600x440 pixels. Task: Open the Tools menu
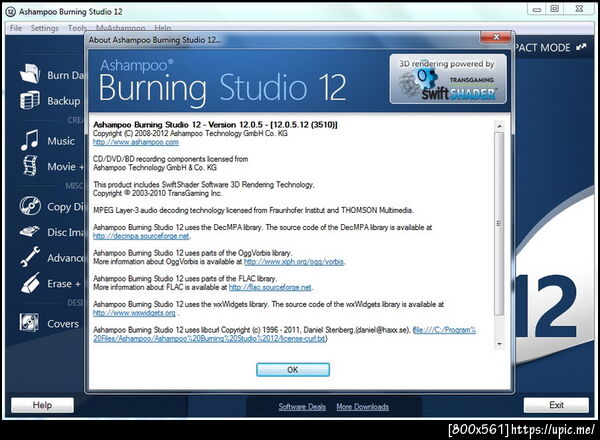pyautogui.click(x=77, y=28)
